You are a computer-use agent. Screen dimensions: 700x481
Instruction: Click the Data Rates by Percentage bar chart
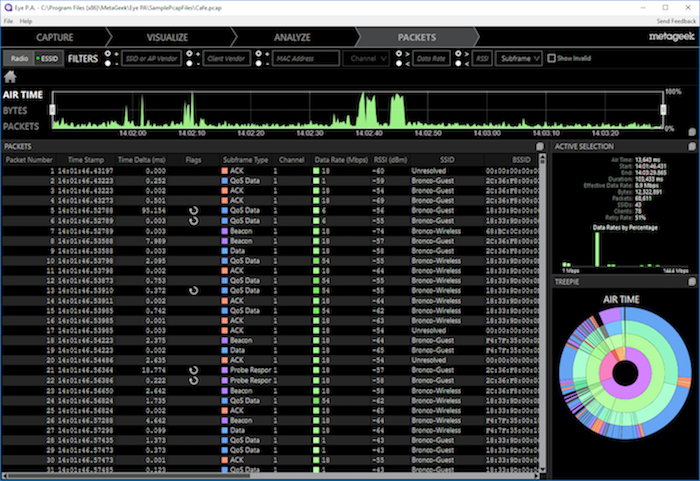coord(625,249)
